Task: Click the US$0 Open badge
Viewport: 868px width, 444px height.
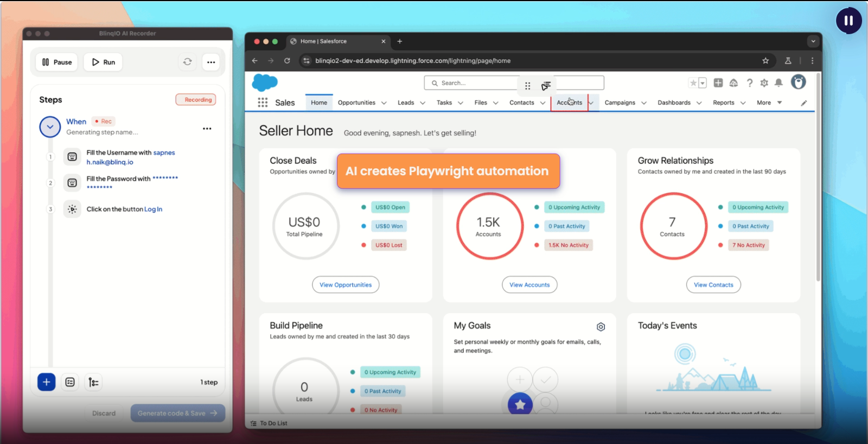Action: click(390, 207)
